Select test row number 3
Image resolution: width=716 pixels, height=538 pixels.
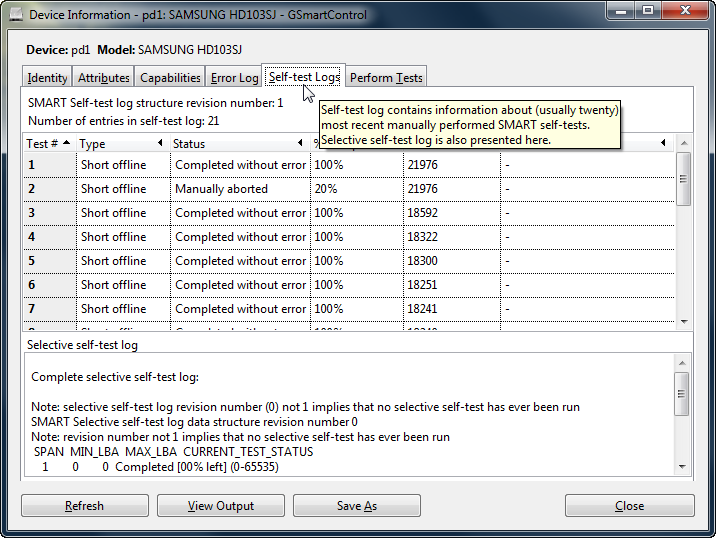[349, 213]
